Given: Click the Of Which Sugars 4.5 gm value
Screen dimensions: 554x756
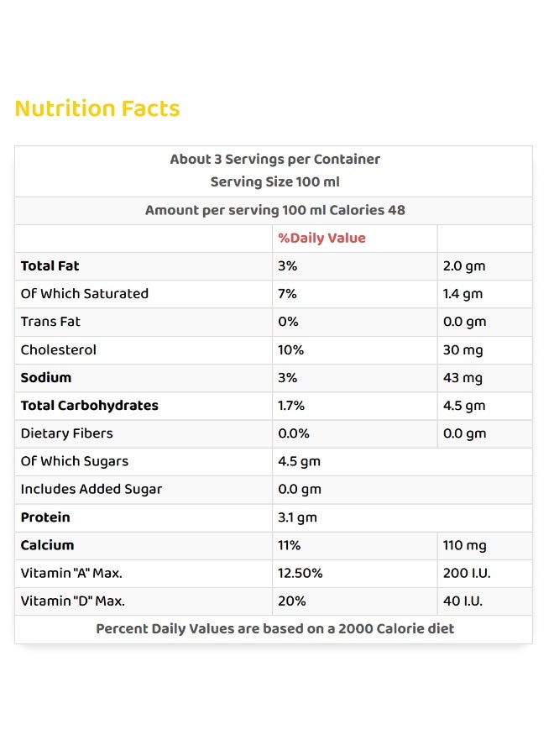Looking at the screenshot, I should (x=299, y=461).
